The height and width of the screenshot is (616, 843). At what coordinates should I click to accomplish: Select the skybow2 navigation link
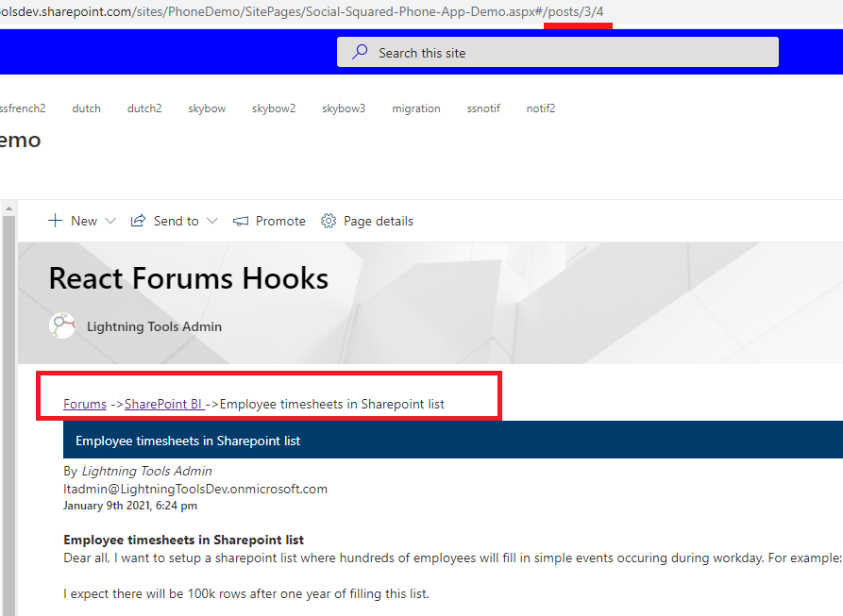pyautogui.click(x=274, y=108)
